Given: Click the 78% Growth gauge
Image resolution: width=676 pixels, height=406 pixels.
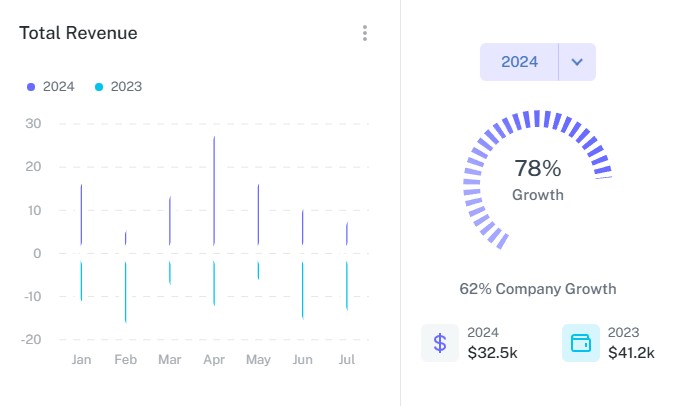Looking at the screenshot, I should click(538, 178).
